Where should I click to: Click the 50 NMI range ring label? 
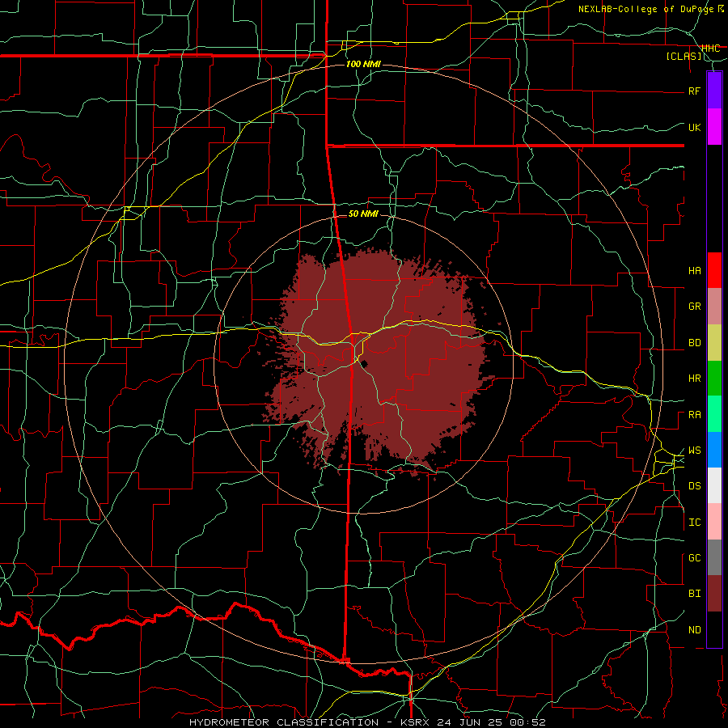click(x=363, y=214)
